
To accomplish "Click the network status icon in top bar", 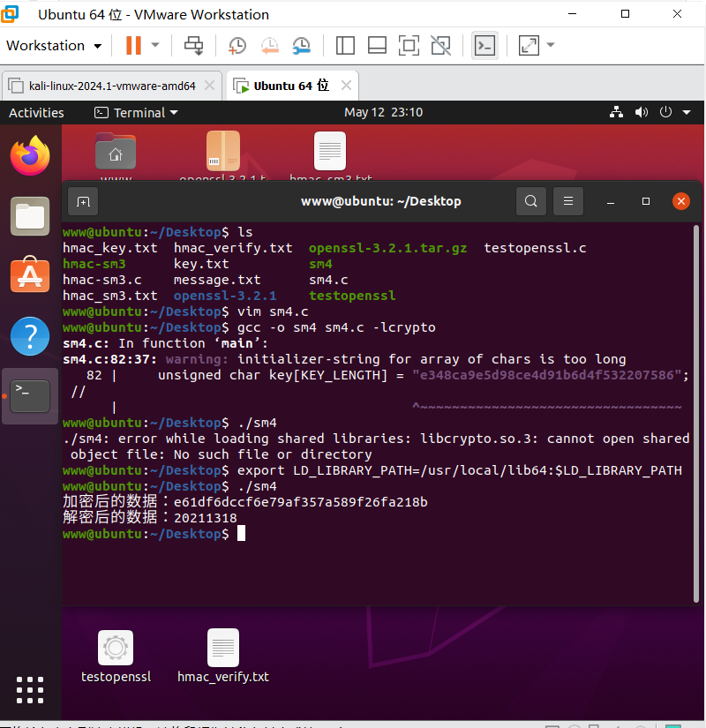I will (616, 112).
